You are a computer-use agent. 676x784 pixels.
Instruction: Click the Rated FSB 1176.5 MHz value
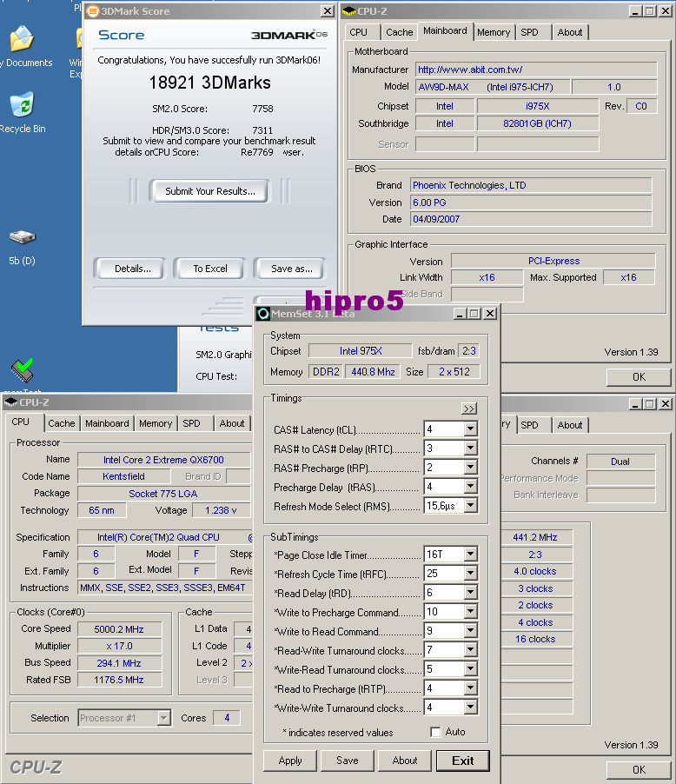tap(119, 680)
